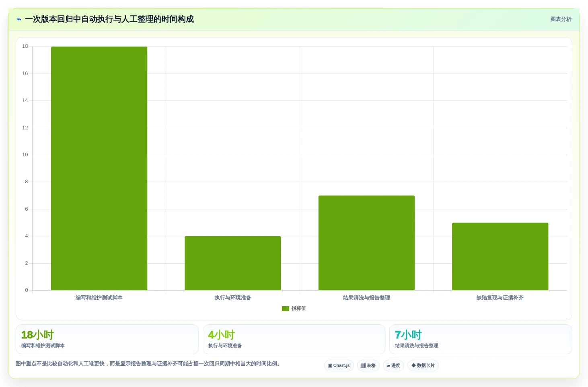Click the 进度 tag chip

click(393, 366)
